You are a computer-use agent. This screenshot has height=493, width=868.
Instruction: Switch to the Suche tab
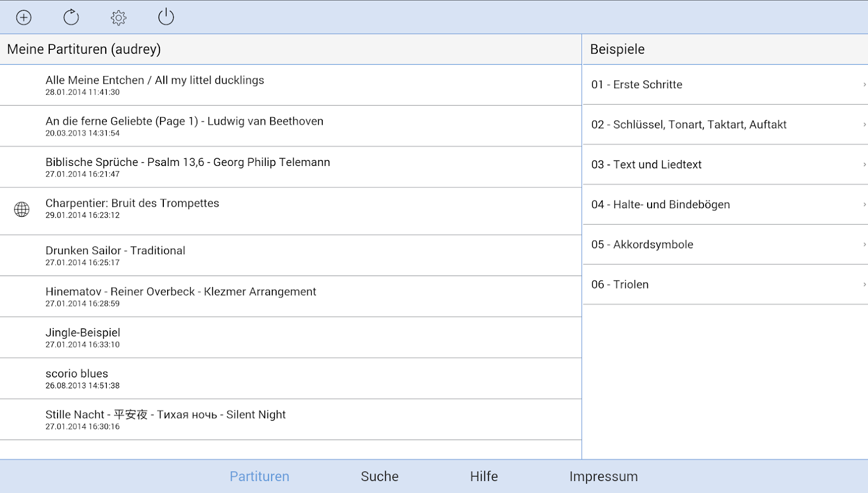click(380, 476)
